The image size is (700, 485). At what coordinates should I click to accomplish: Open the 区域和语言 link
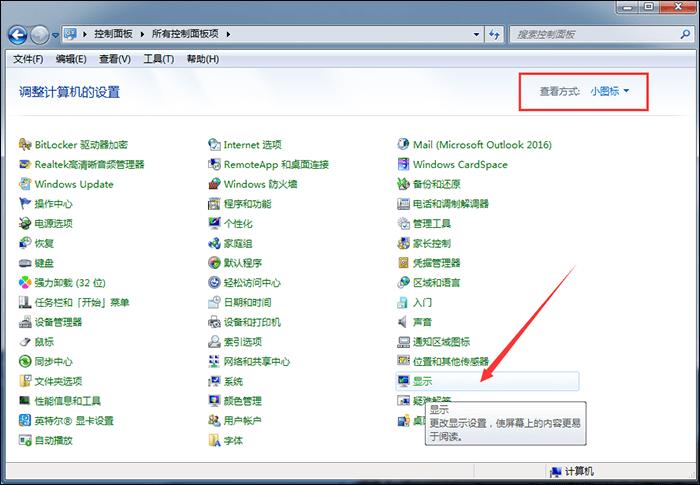click(x=436, y=283)
